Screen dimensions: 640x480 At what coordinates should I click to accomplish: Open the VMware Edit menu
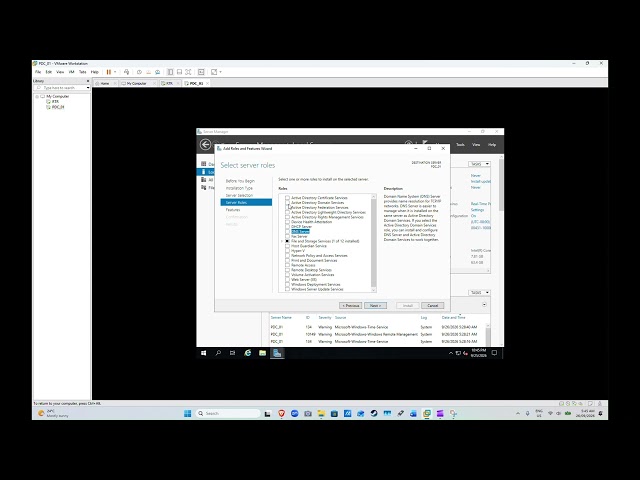click(49, 72)
